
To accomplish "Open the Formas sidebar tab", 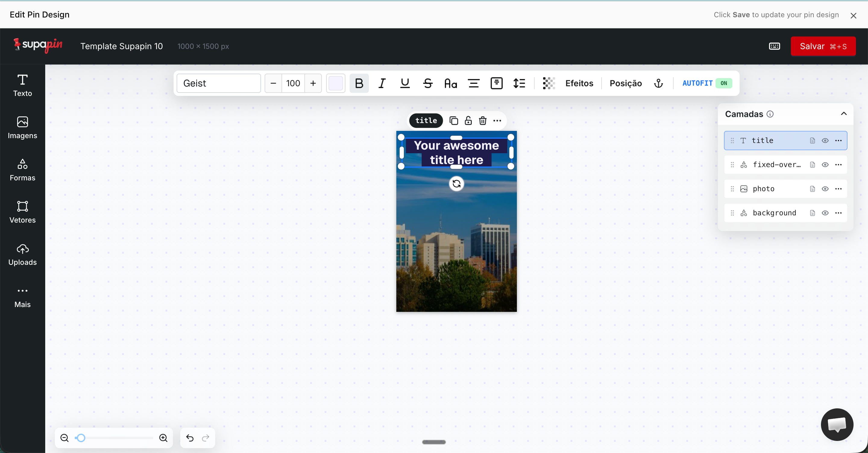I will click(22, 170).
